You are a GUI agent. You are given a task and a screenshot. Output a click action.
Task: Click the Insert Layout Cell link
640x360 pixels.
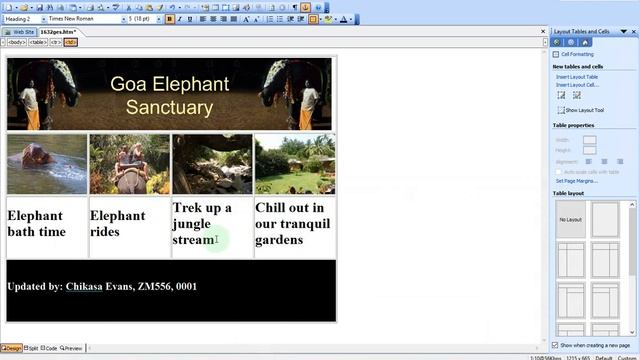[577, 85]
